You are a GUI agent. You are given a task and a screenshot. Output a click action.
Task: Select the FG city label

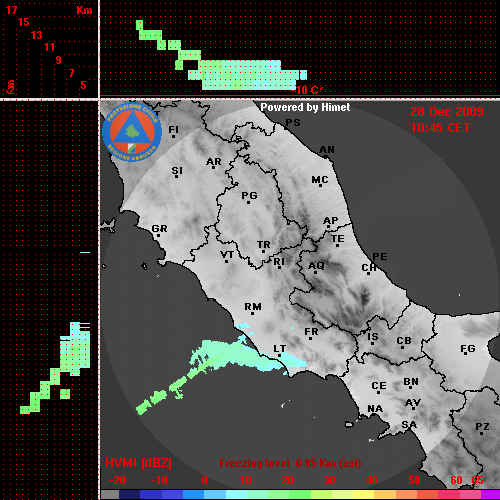[x=468, y=348]
